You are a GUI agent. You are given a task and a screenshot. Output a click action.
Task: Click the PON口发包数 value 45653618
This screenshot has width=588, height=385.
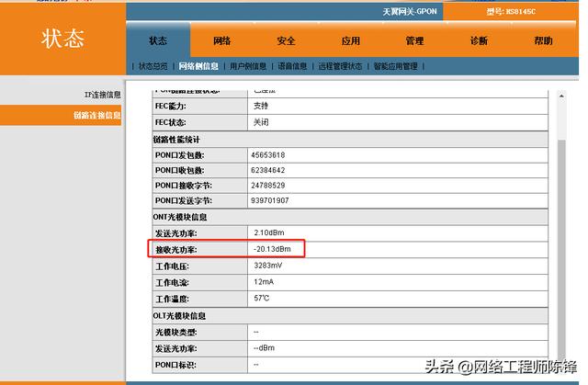click(x=267, y=154)
